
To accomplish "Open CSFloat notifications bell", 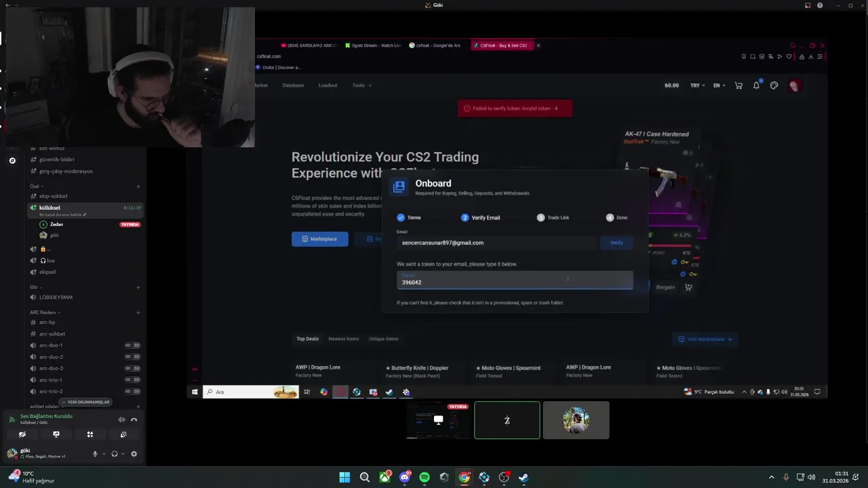I will (x=756, y=85).
